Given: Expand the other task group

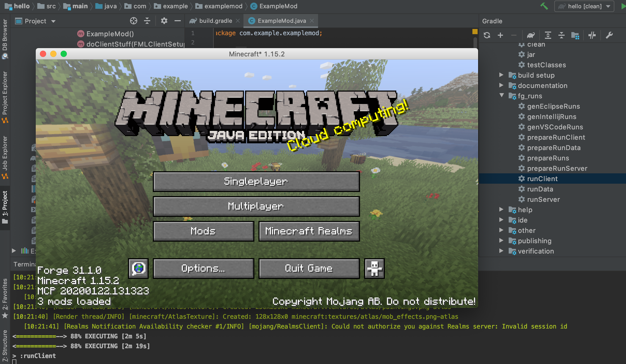Looking at the screenshot, I should pyautogui.click(x=501, y=230).
